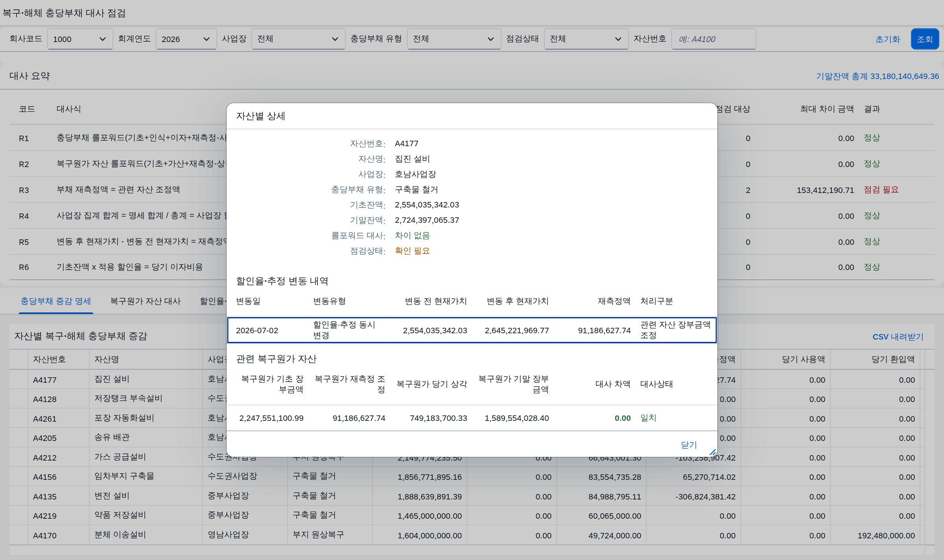Click 점검 필요 result in row R3
This screenshot has width=944, height=560.
[881, 190]
